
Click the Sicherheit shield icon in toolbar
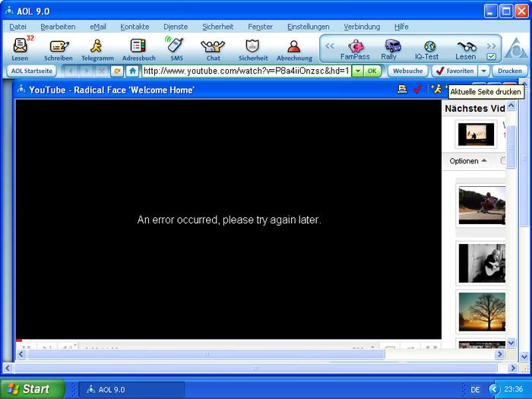253,49
